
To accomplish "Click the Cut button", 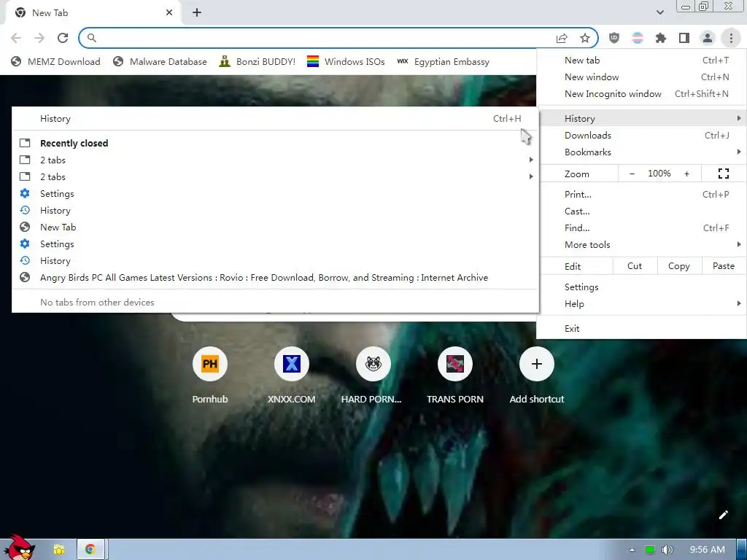I will [635, 266].
